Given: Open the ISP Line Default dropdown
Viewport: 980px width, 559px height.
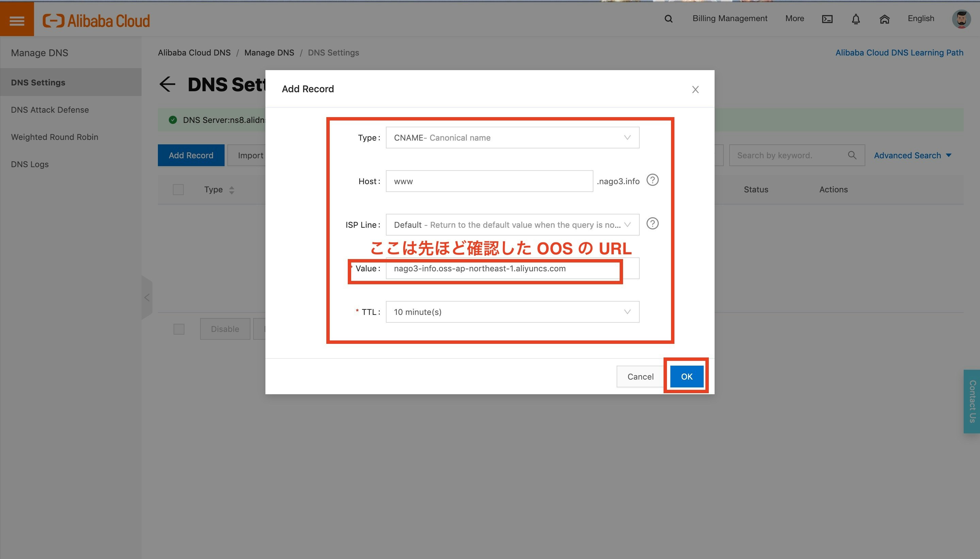Looking at the screenshot, I should (x=512, y=225).
